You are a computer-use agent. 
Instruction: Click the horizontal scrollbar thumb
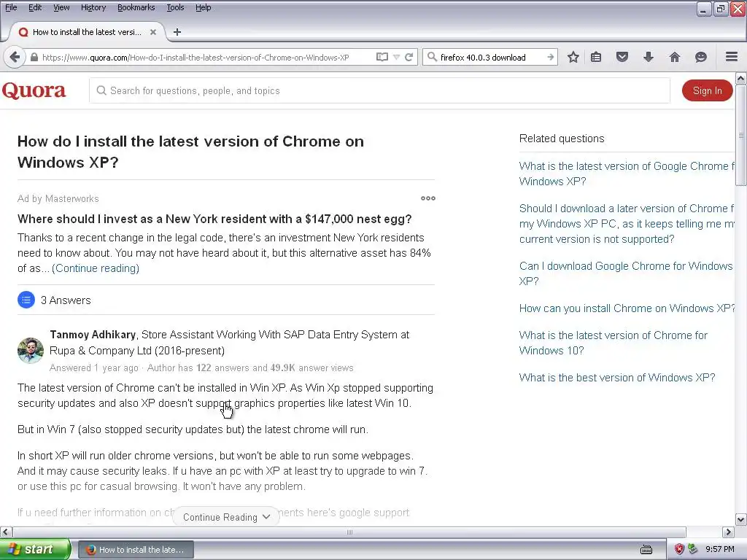[x=349, y=532]
